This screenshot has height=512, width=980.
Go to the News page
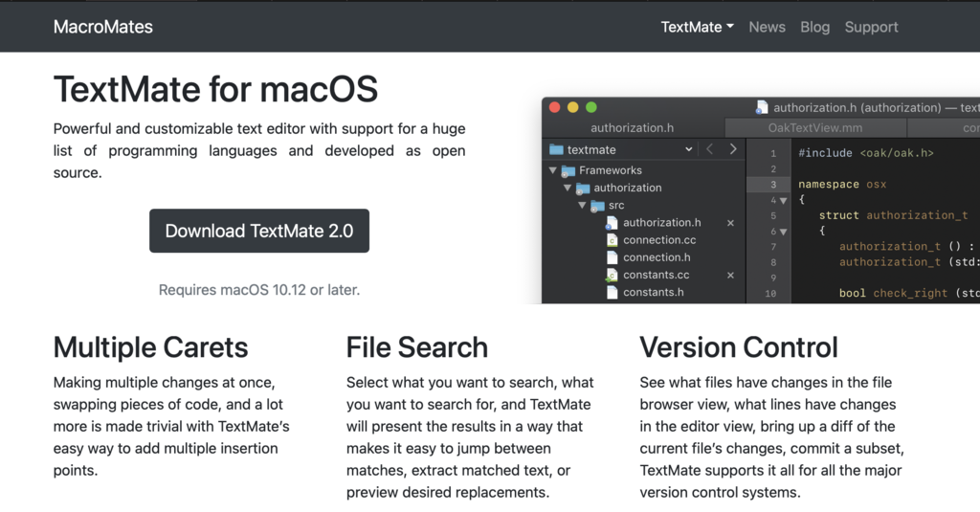point(767,27)
